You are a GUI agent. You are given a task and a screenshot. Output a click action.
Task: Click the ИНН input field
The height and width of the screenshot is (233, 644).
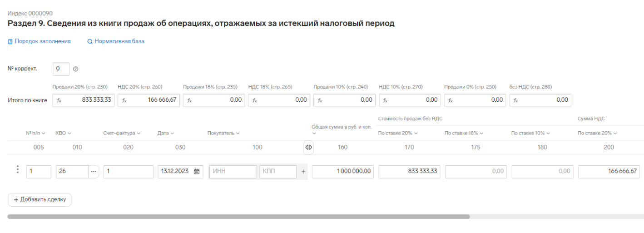click(x=233, y=172)
